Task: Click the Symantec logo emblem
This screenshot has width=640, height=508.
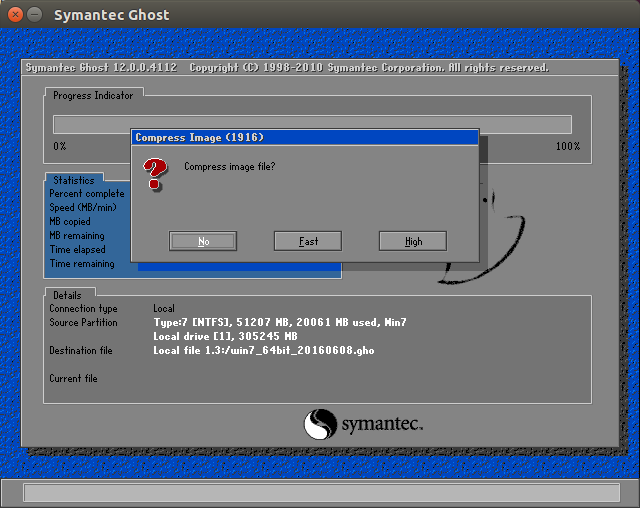Action: (x=320, y=424)
